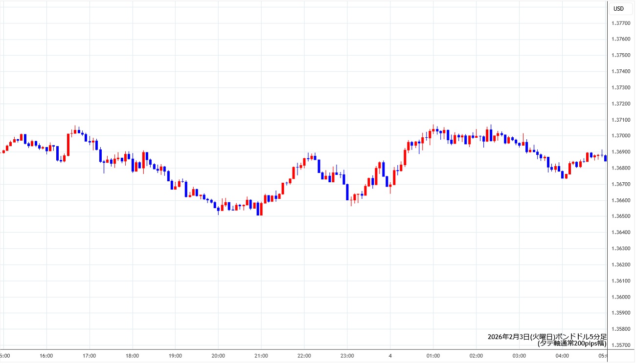Click the lowest red candle at 21:00

click(x=261, y=209)
